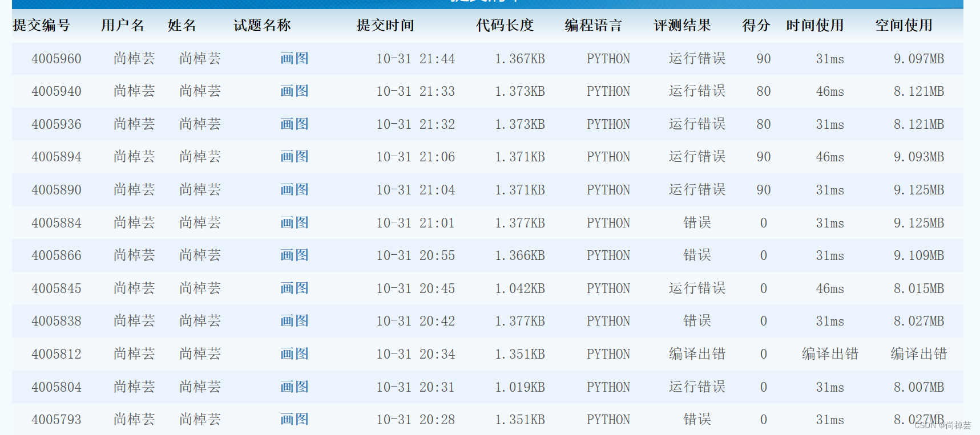Click the 8.015MB memory value

pos(919,288)
